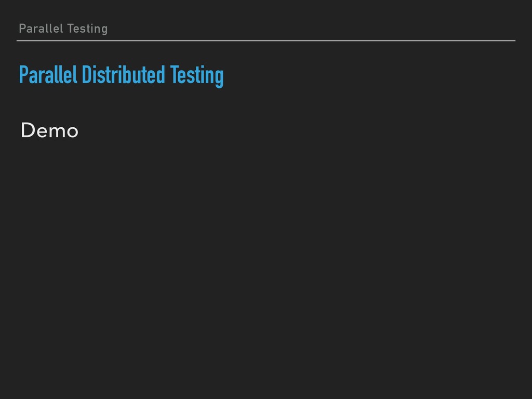Click the letter 'o' ending 'Demo'
This screenshot has width=532, height=399.
pos(72,132)
